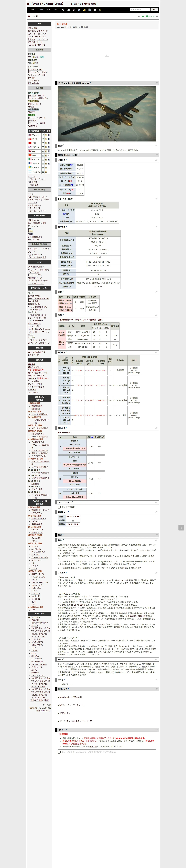The width and height of the screenshot is (186, 868).
Task: Click the anchor link icon on the 特徴 heading
Action: tap(156, 540)
